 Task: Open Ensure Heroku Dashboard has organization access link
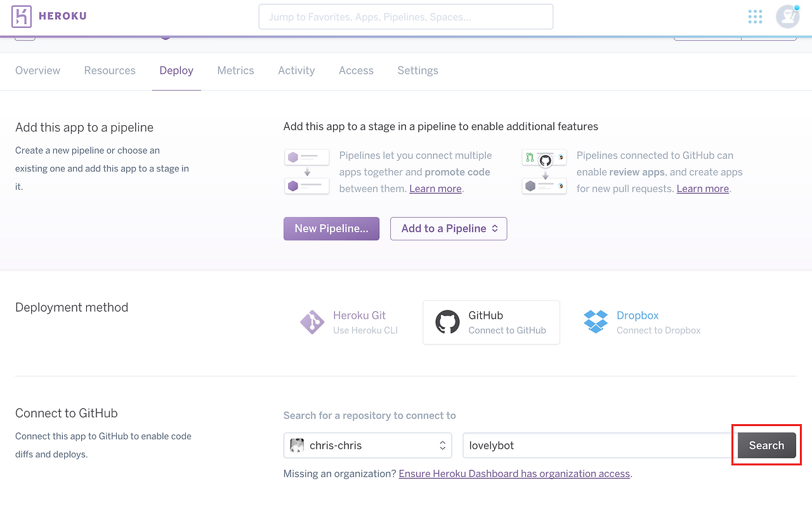pyautogui.click(x=514, y=474)
